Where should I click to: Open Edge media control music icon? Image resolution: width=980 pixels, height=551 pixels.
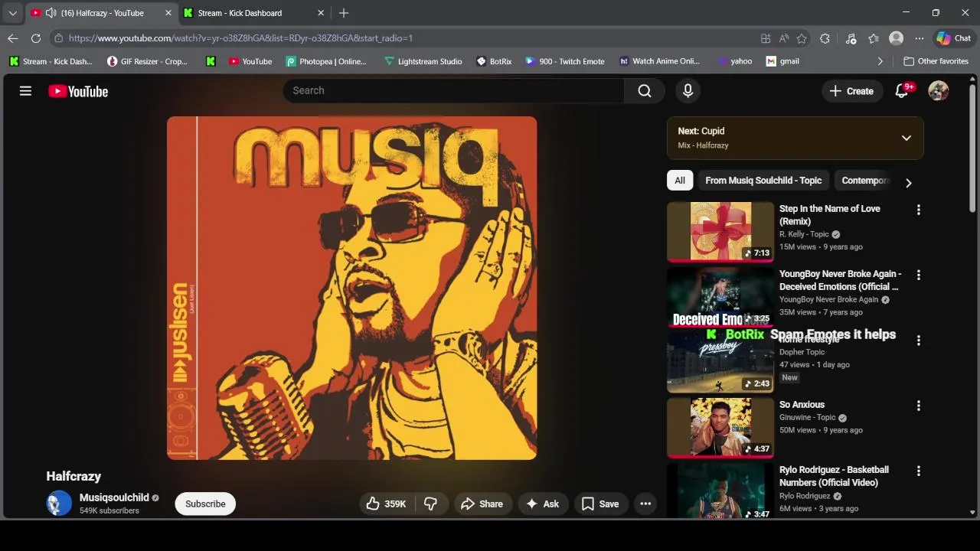pos(851,38)
